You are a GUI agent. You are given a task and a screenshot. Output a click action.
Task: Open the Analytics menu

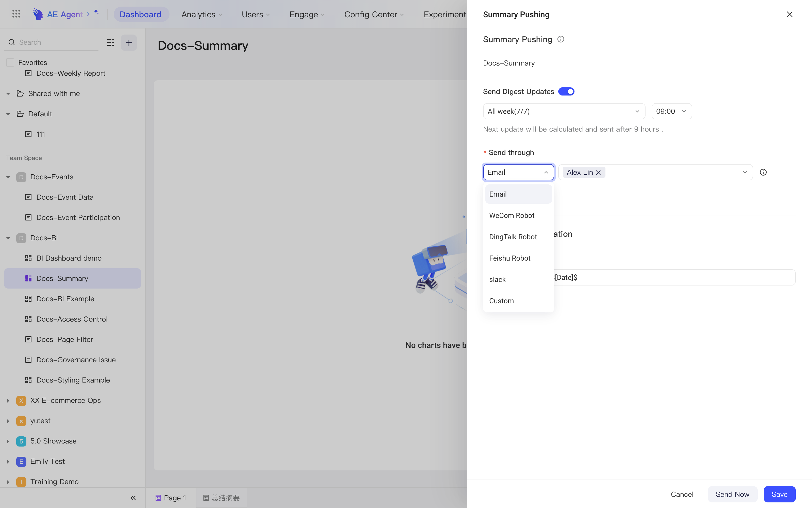[x=202, y=14]
